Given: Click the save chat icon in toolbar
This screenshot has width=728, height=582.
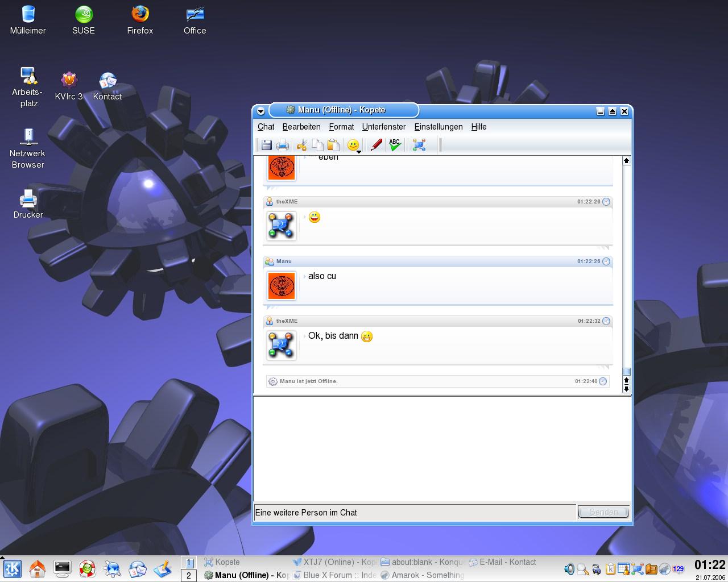Looking at the screenshot, I should pyautogui.click(x=266, y=145).
